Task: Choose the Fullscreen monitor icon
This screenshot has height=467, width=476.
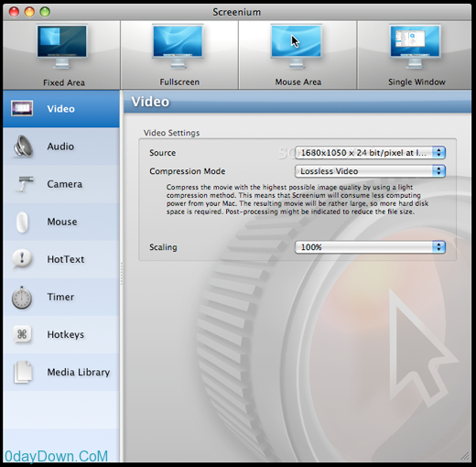Action: [178, 47]
